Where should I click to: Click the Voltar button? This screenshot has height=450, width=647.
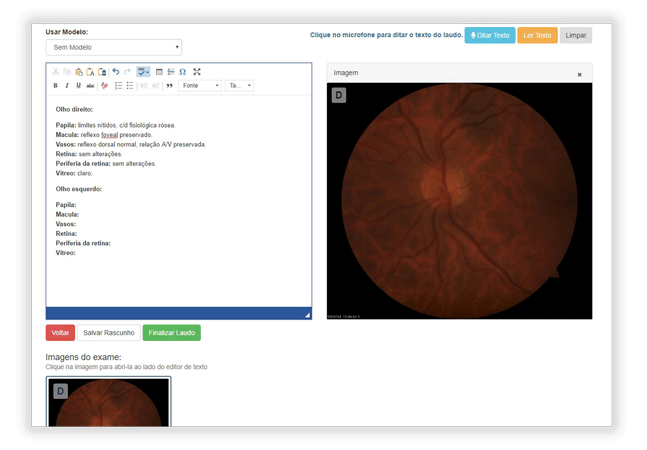pyautogui.click(x=60, y=333)
